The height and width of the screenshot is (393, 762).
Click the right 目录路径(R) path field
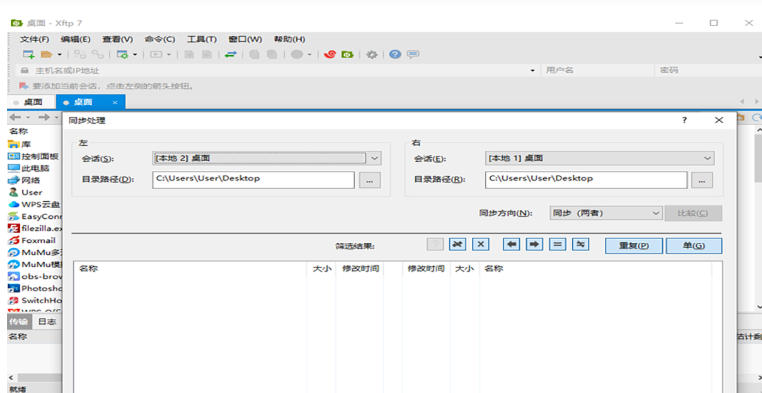(586, 180)
